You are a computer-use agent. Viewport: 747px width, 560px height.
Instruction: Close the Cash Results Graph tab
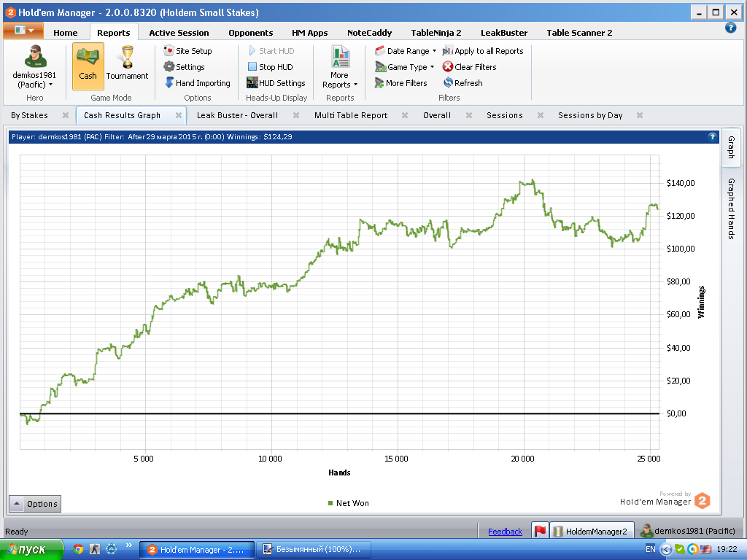pos(179,115)
